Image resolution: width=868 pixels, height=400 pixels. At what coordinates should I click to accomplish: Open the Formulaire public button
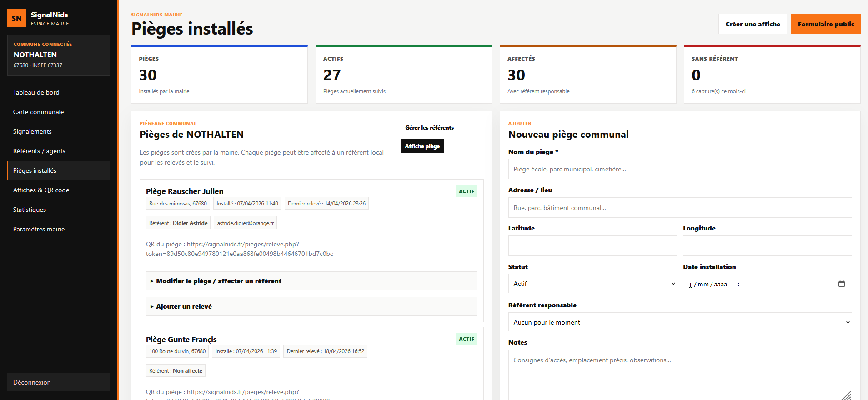pos(826,24)
